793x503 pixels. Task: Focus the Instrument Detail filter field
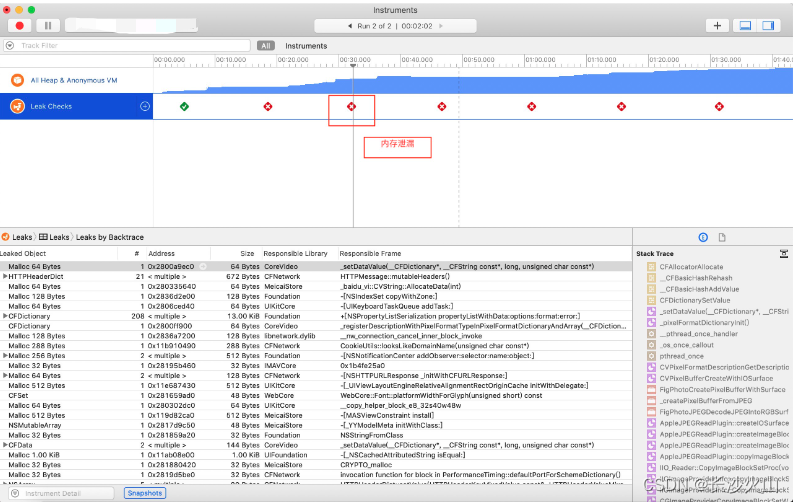[x=62, y=493]
